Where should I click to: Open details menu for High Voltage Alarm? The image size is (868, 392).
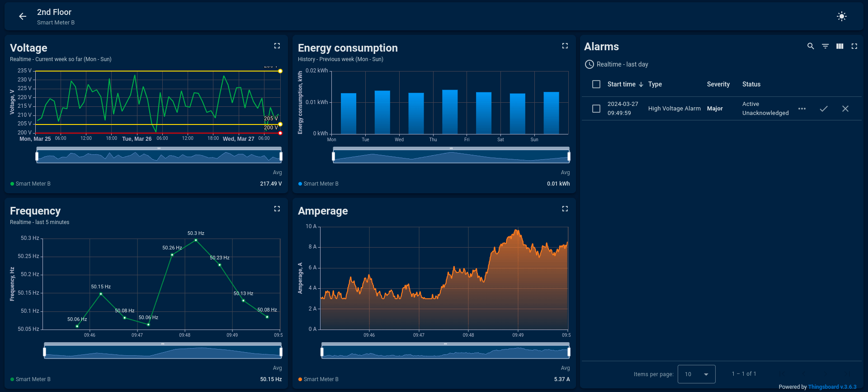coord(802,109)
